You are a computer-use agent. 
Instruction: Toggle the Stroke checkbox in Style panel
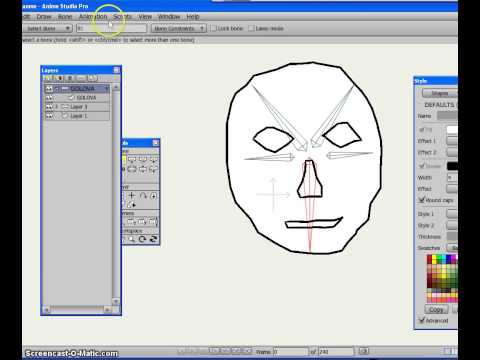point(422,166)
